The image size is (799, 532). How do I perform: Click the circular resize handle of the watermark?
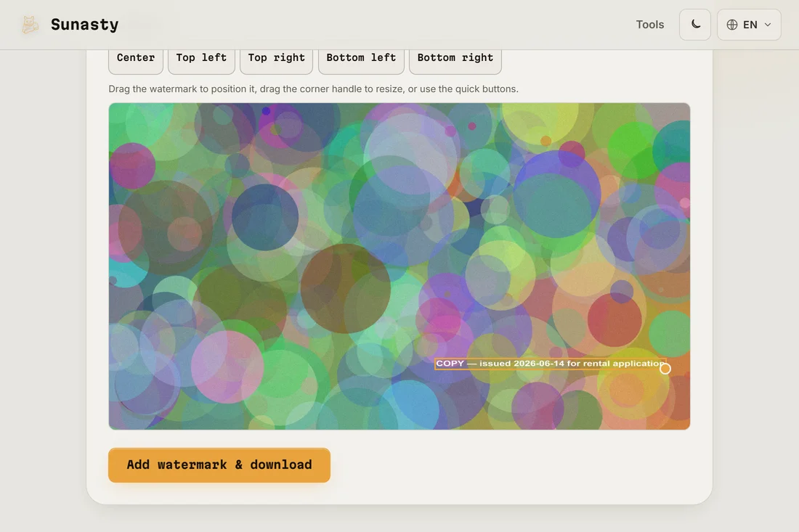[665, 369]
